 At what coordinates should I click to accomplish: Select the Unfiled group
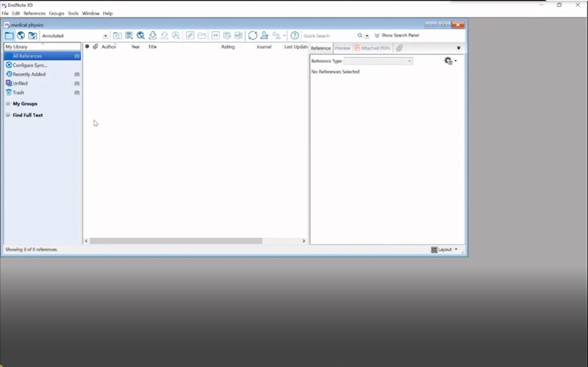tap(42, 83)
